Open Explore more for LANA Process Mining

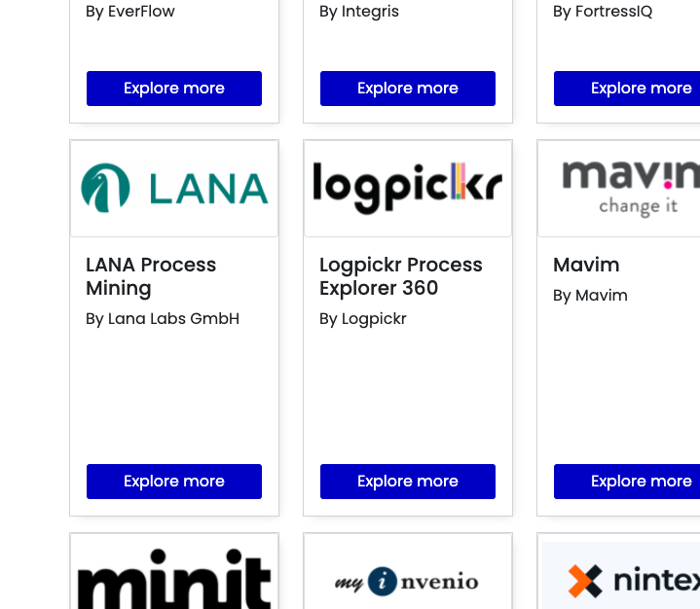tap(174, 482)
